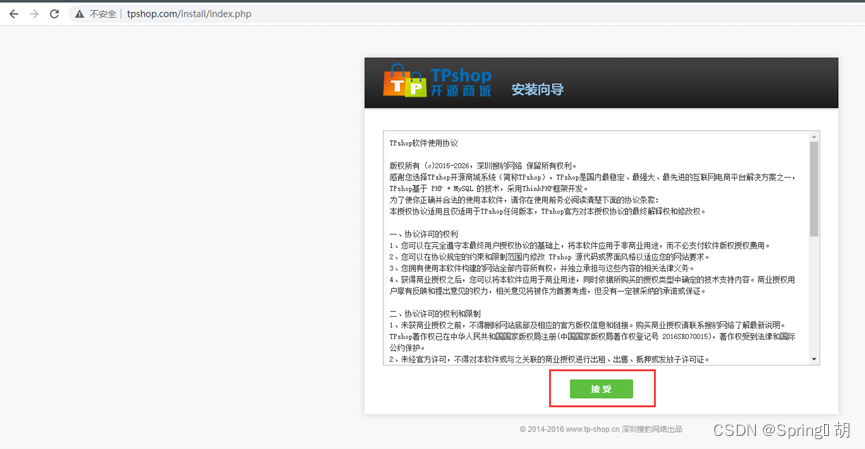Click the 'TPshop 开源商城' brand text
865x449 pixels.
[x=461, y=82]
